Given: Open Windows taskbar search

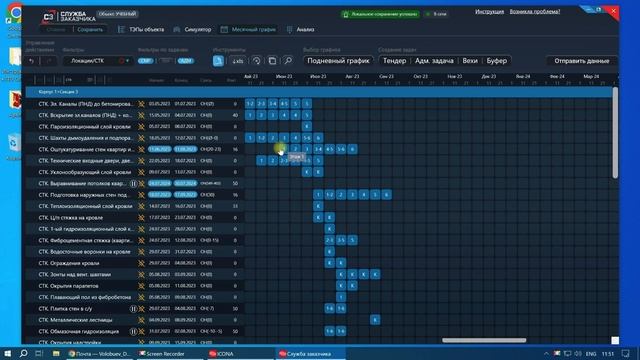Looking at the screenshot, I should 23,353.
